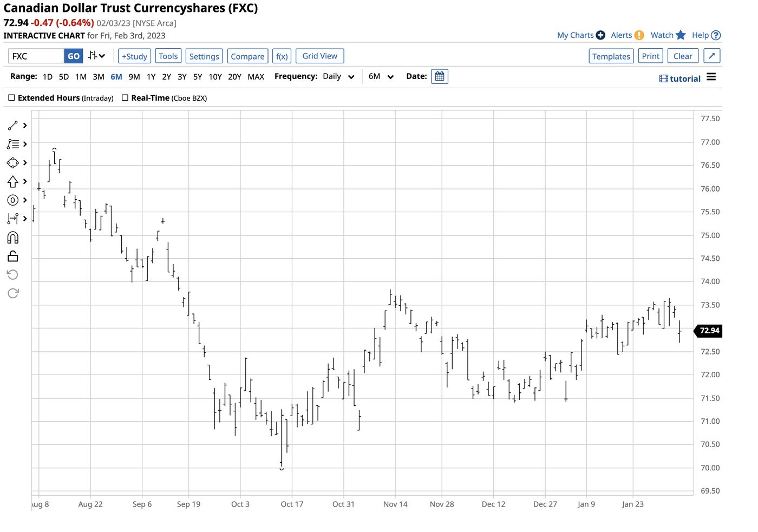Open the measure/range tool

point(13,219)
